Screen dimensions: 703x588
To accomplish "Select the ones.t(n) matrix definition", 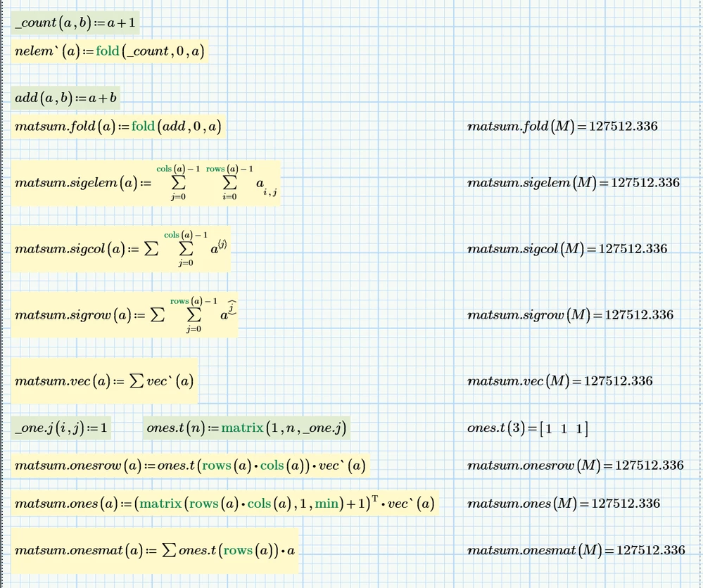I will pos(246,428).
